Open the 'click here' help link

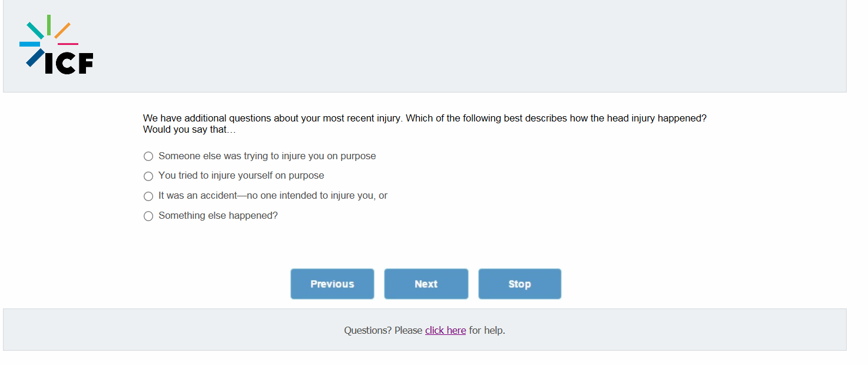click(x=445, y=330)
